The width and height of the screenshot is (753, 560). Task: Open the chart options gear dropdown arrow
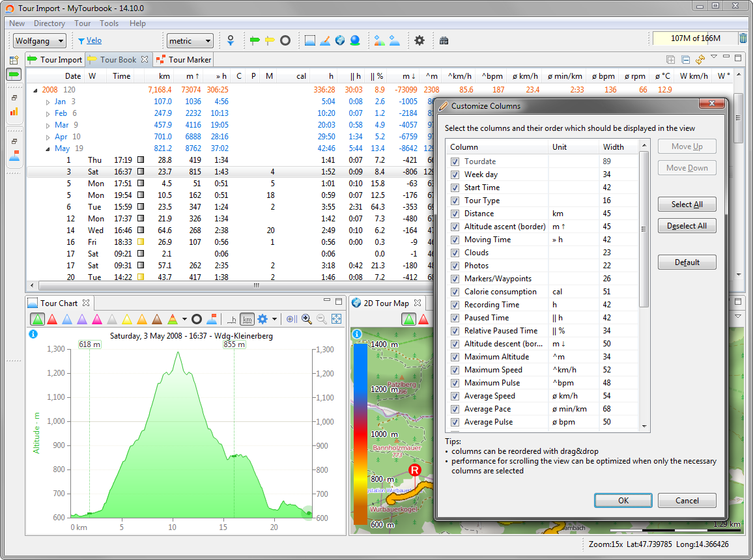(x=275, y=319)
